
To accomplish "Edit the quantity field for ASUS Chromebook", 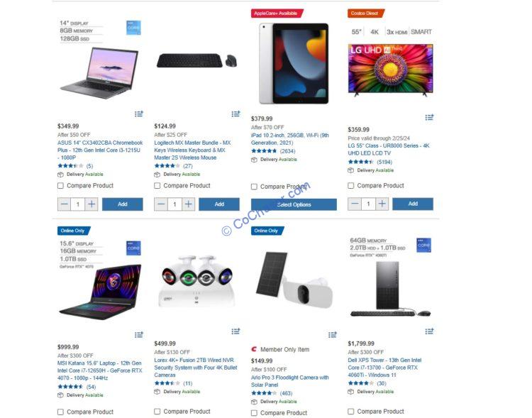I will tap(78, 204).
